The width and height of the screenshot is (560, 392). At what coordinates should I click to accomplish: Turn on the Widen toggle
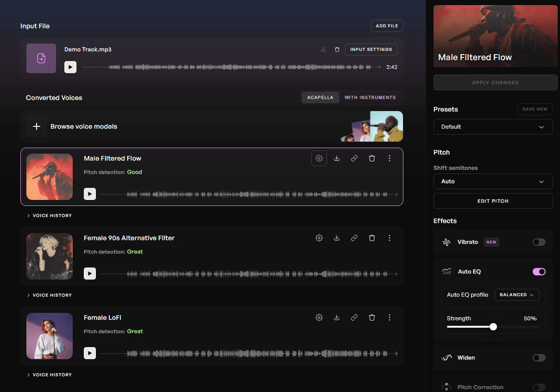(x=539, y=358)
